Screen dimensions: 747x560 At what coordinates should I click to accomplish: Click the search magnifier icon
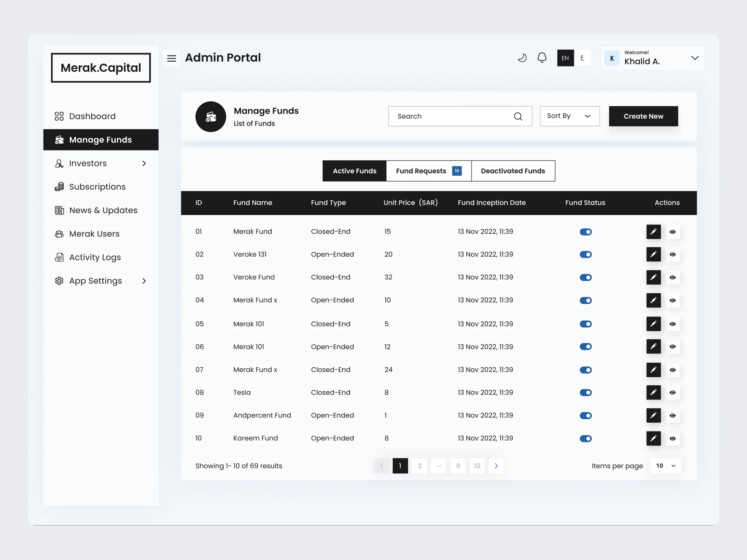518,116
